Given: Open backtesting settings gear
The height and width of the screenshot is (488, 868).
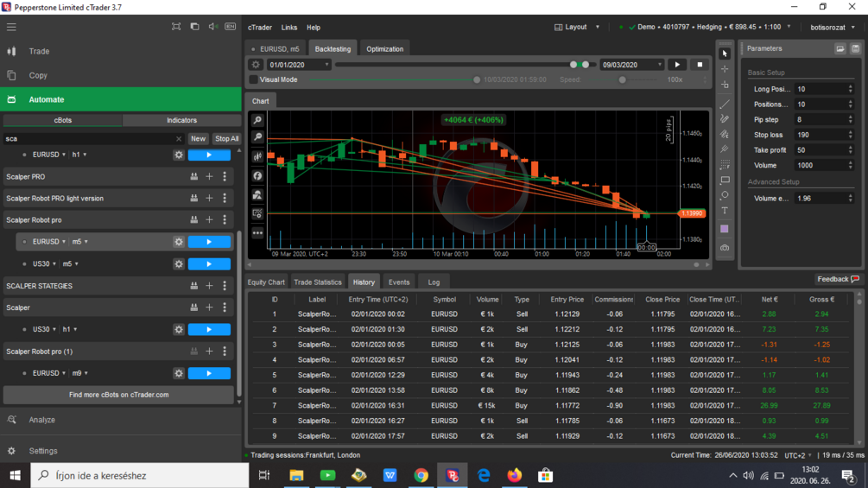Looking at the screenshot, I should pyautogui.click(x=256, y=65).
